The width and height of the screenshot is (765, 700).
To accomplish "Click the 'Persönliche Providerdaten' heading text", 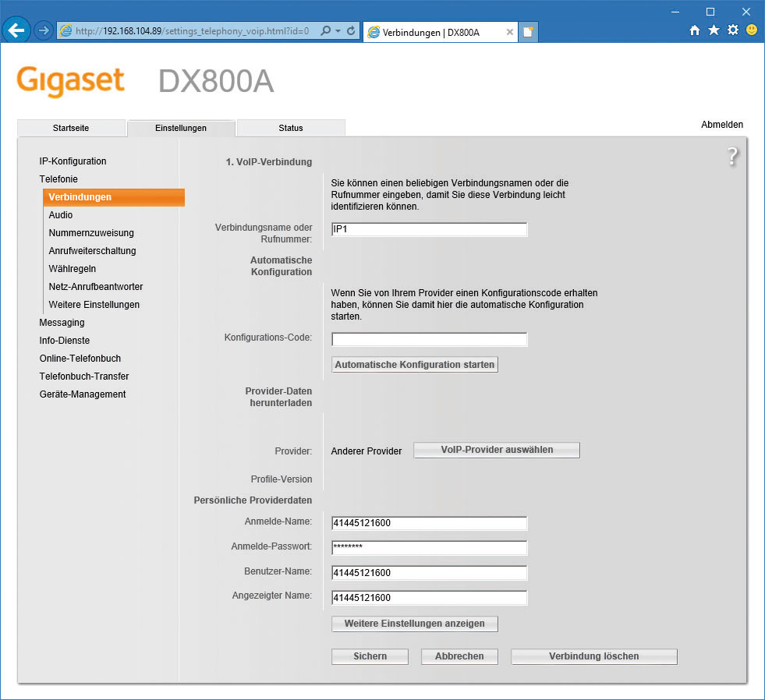I will (x=253, y=500).
